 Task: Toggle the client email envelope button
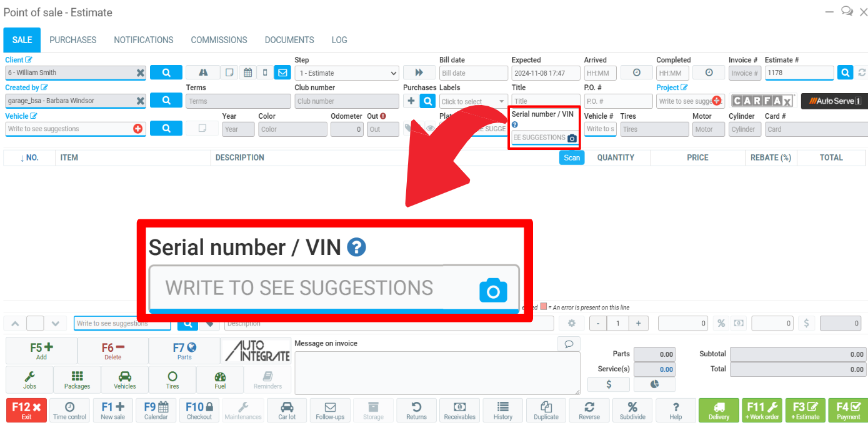click(x=282, y=72)
